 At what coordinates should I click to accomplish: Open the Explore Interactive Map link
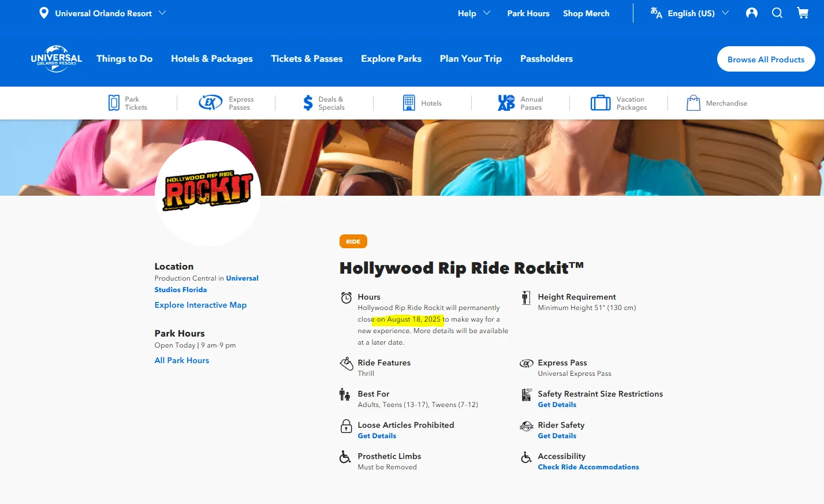200,305
